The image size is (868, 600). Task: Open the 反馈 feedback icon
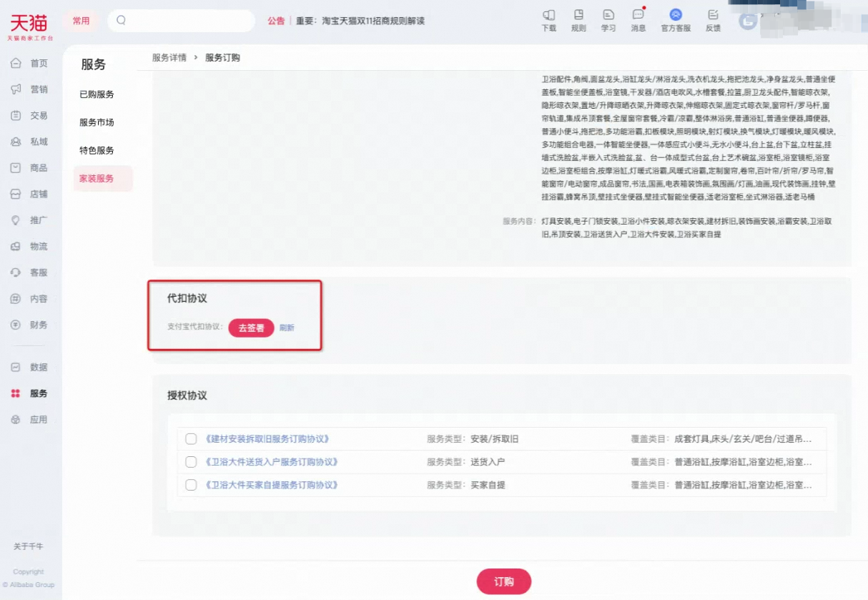(x=713, y=14)
